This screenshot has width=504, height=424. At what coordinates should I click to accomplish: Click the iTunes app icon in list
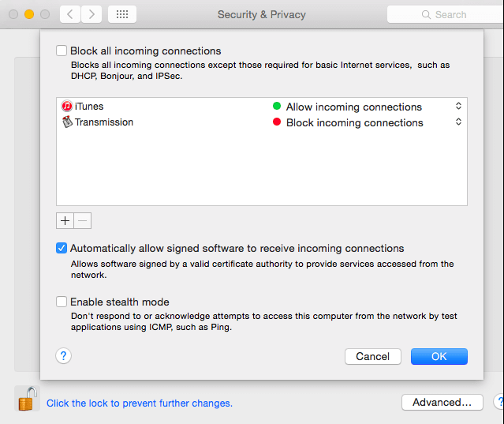point(67,106)
